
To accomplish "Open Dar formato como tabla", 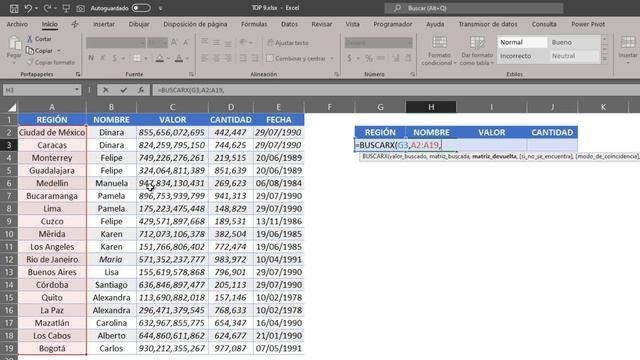I will [477, 51].
